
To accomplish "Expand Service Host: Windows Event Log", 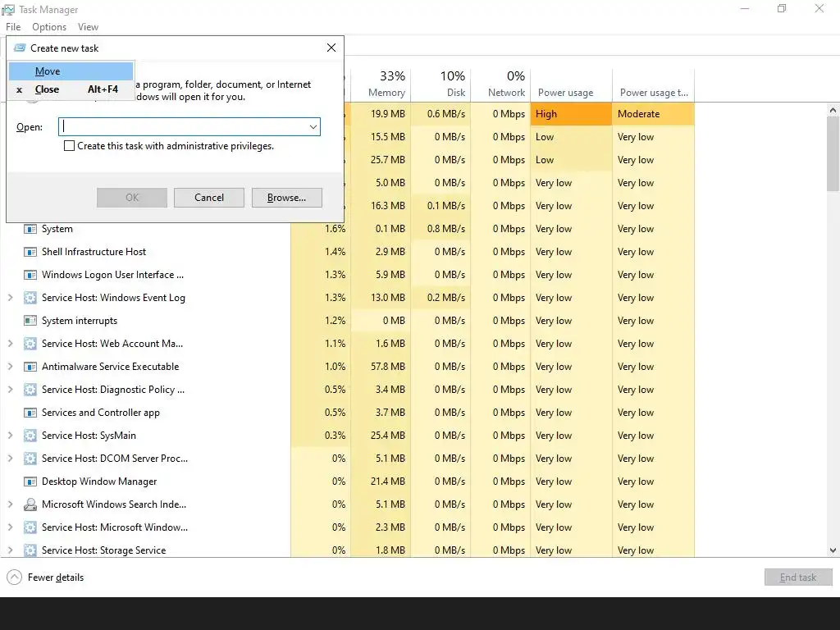I will coord(10,298).
